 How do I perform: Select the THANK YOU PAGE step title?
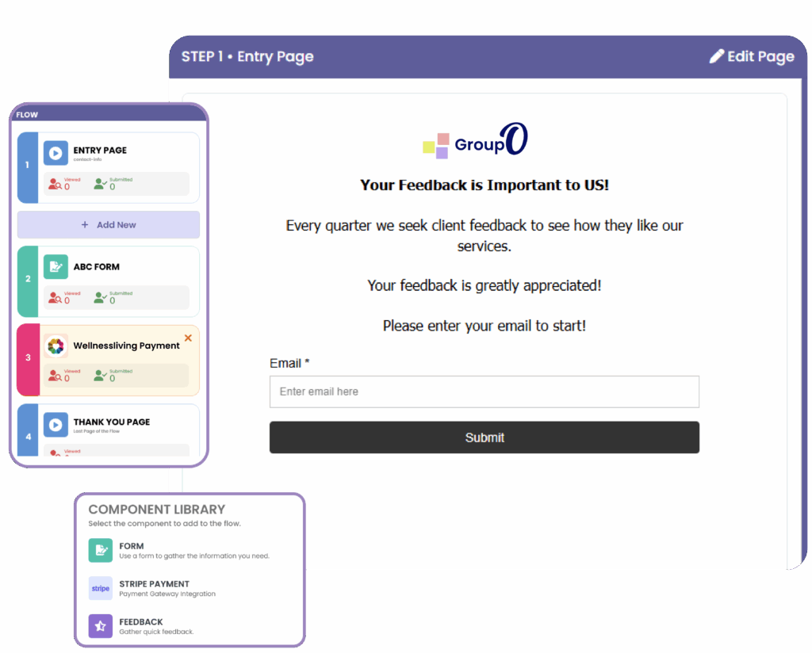coord(112,422)
